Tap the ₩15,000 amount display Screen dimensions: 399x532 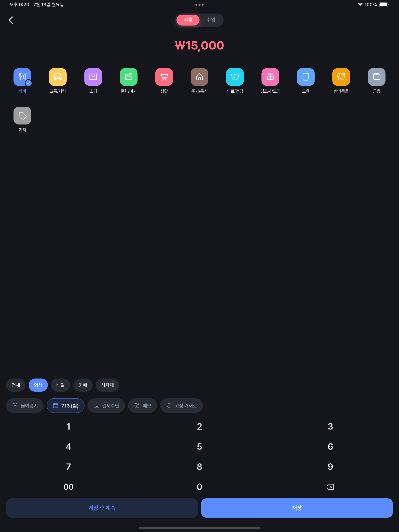(x=199, y=45)
